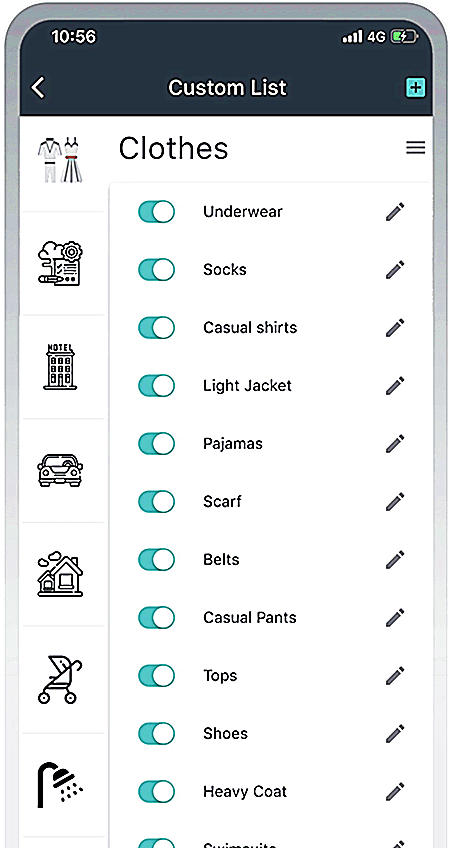
Task: Select the shower toiletries category icon
Action: 60,785
